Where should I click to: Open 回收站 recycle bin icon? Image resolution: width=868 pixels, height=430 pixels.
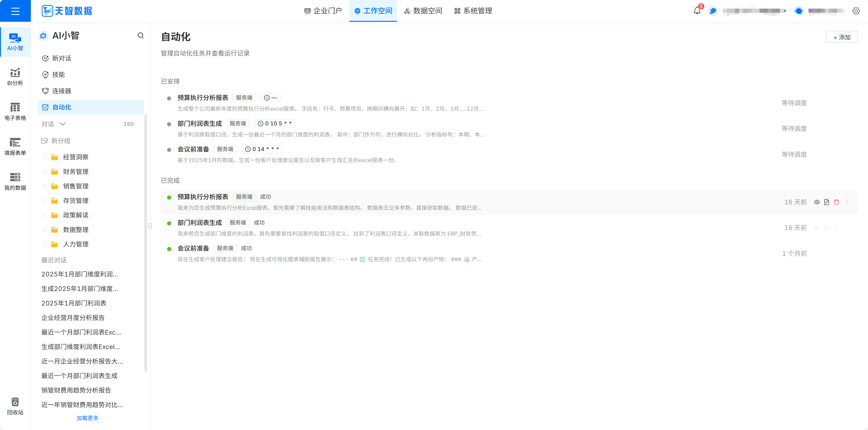click(x=15, y=406)
